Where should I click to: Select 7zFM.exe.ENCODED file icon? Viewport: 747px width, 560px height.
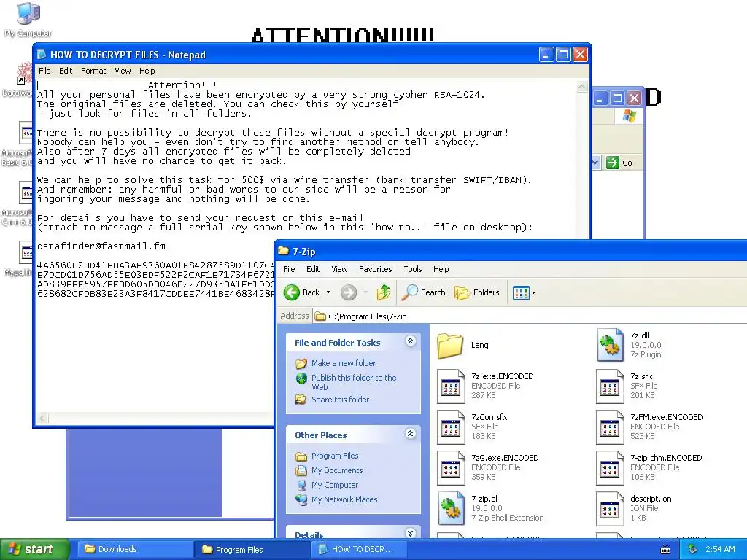610,427
